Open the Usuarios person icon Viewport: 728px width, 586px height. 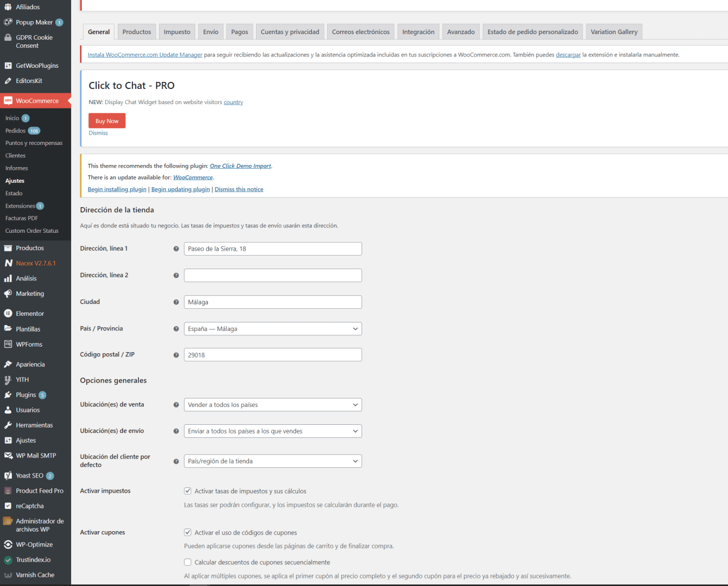click(8, 410)
